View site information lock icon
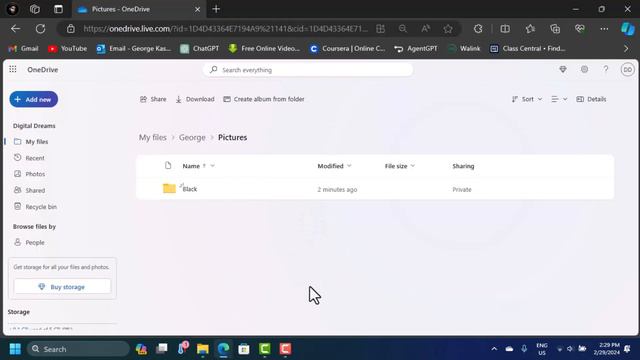640x360 pixels. [71, 29]
